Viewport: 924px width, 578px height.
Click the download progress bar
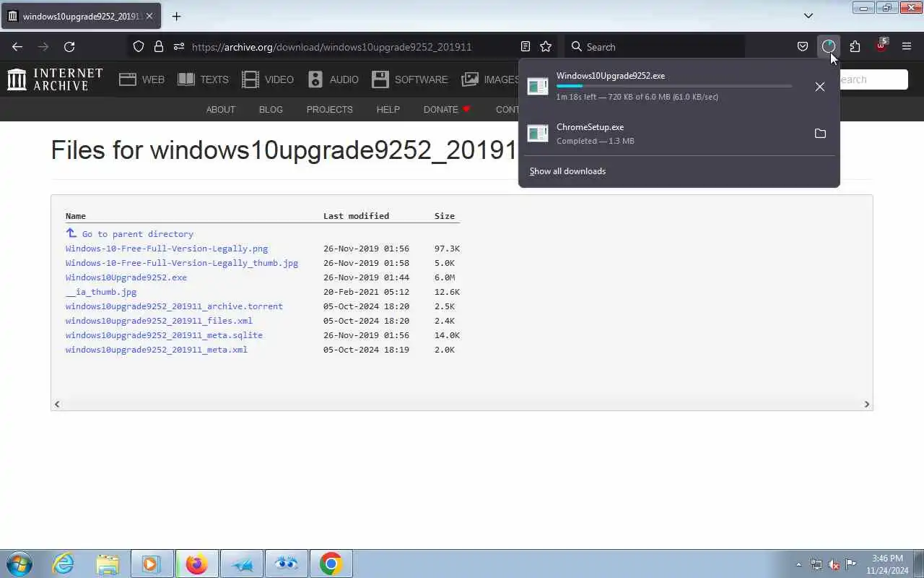click(x=674, y=86)
